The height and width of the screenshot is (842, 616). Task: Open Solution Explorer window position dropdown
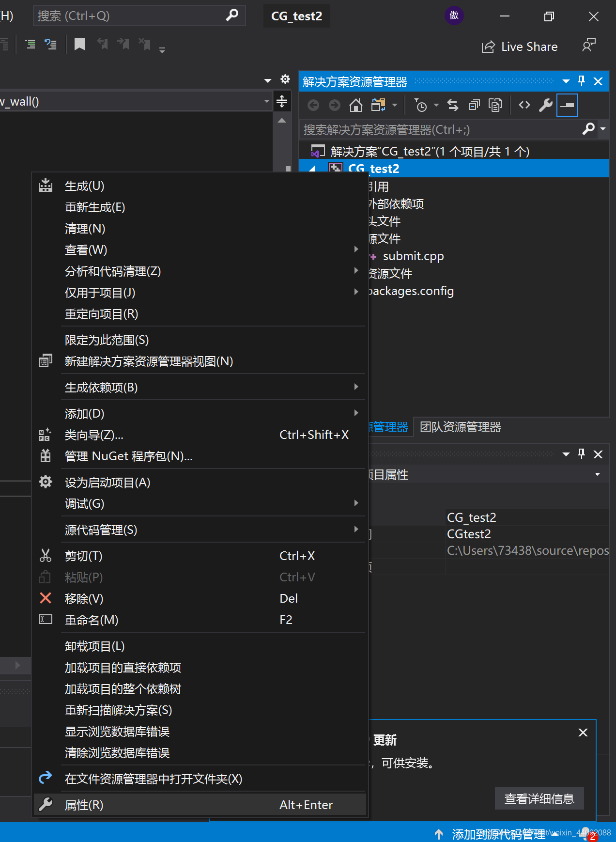pos(566,81)
